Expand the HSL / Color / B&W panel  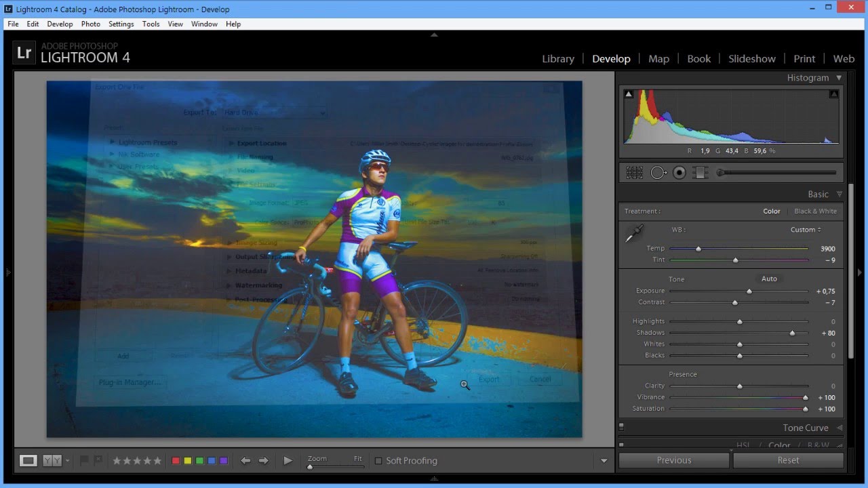[x=840, y=445]
